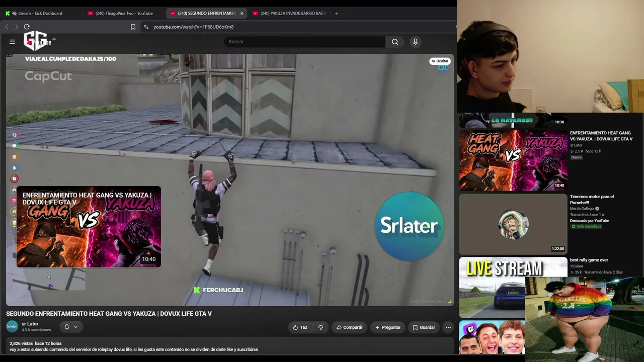The width and height of the screenshot is (644, 362).
Task: Click the Martin Gallego channel name
Action: (x=582, y=209)
